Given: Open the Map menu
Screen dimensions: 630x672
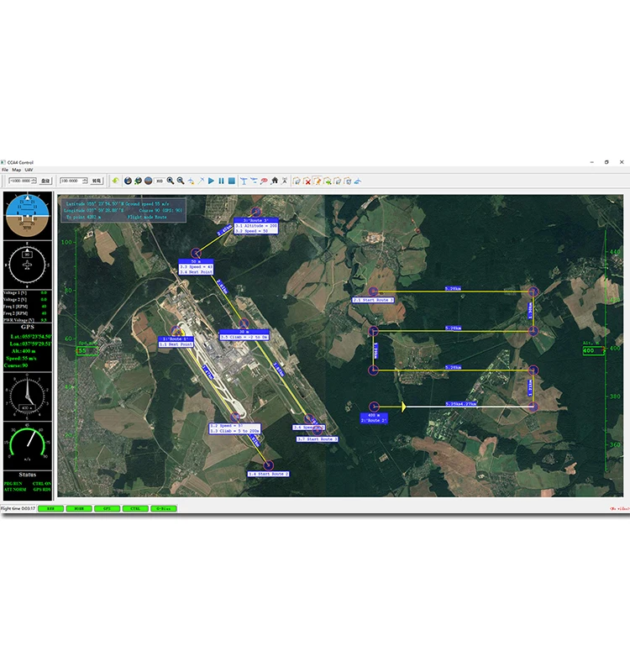Looking at the screenshot, I should [16, 170].
